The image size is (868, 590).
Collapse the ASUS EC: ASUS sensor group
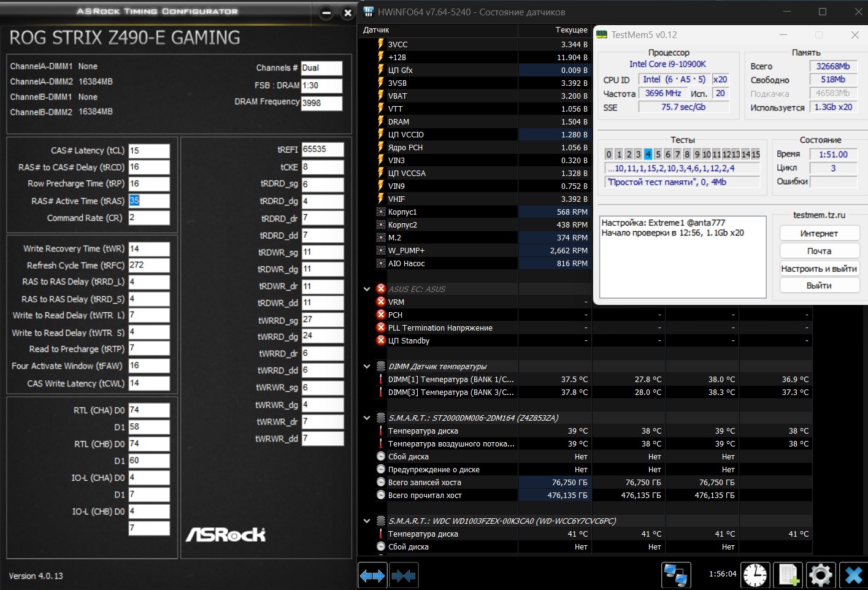pyautogui.click(x=367, y=289)
